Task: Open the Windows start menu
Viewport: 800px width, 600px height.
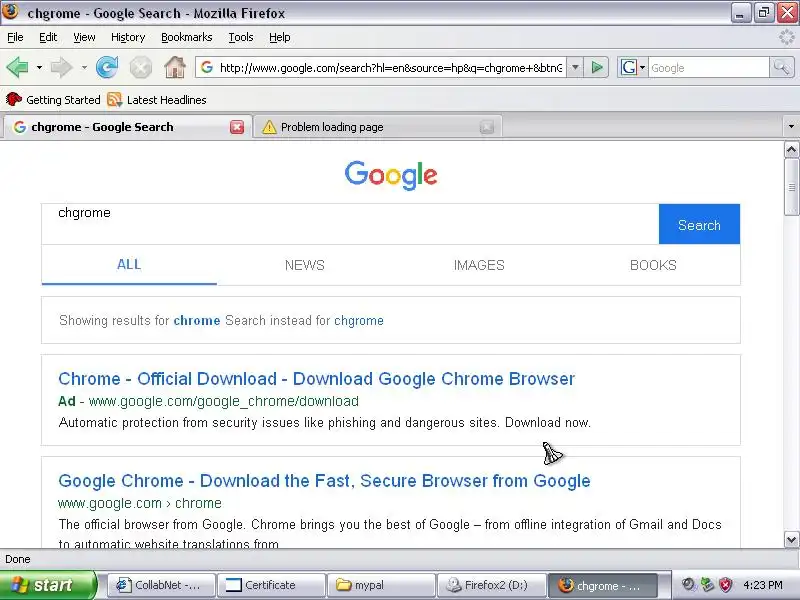Action: point(48,585)
